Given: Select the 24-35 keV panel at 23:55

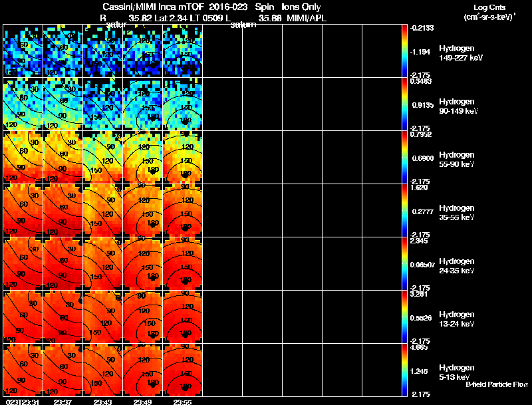Looking at the screenshot, I should pos(182,264).
